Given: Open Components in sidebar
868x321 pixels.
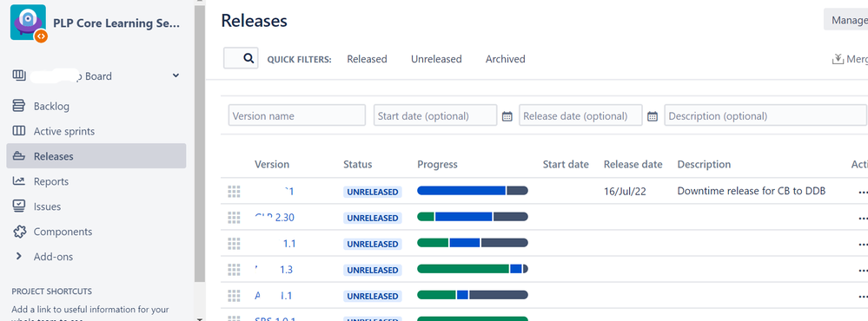Looking at the screenshot, I should (x=63, y=232).
